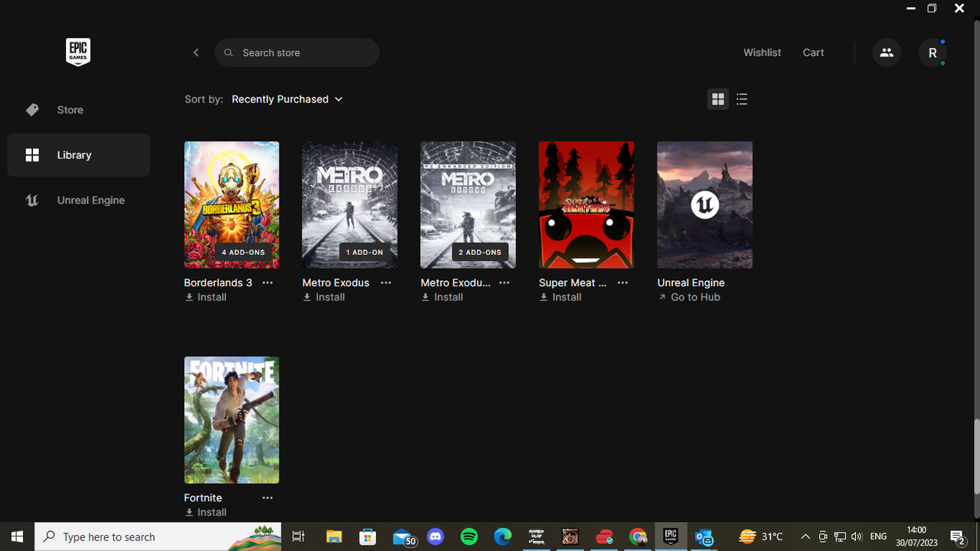Open the three-dot menu for Metro Exodus
Viewport: 980px width, 551px height.
coord(386,282)
